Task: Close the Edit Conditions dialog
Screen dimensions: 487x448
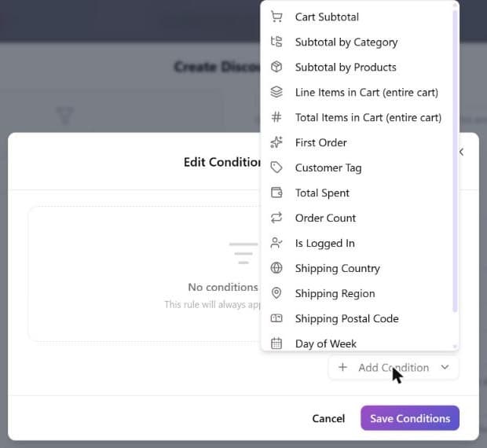Action: (x=462, y=152)
